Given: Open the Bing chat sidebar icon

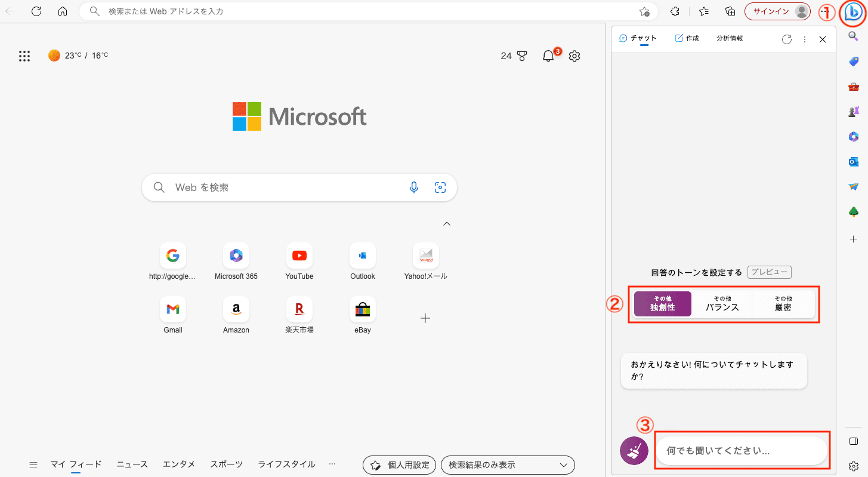Looking at the screenshot, I should point(854,12).
